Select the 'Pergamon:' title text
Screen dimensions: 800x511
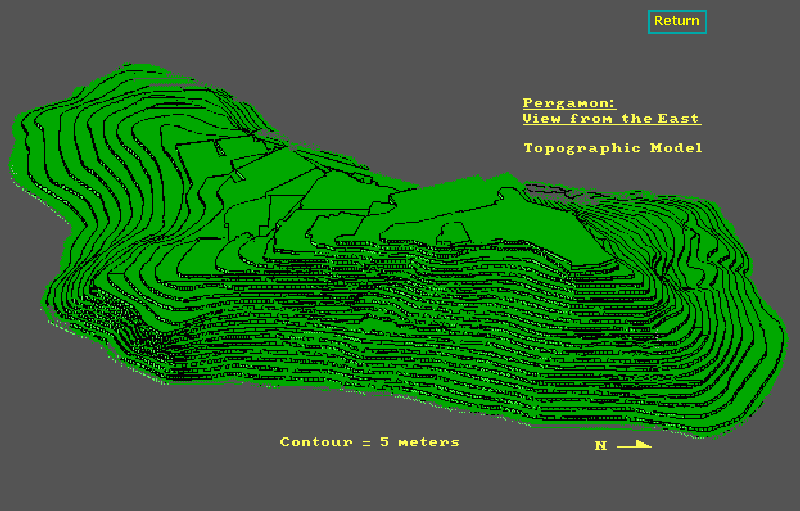point(569,103)
